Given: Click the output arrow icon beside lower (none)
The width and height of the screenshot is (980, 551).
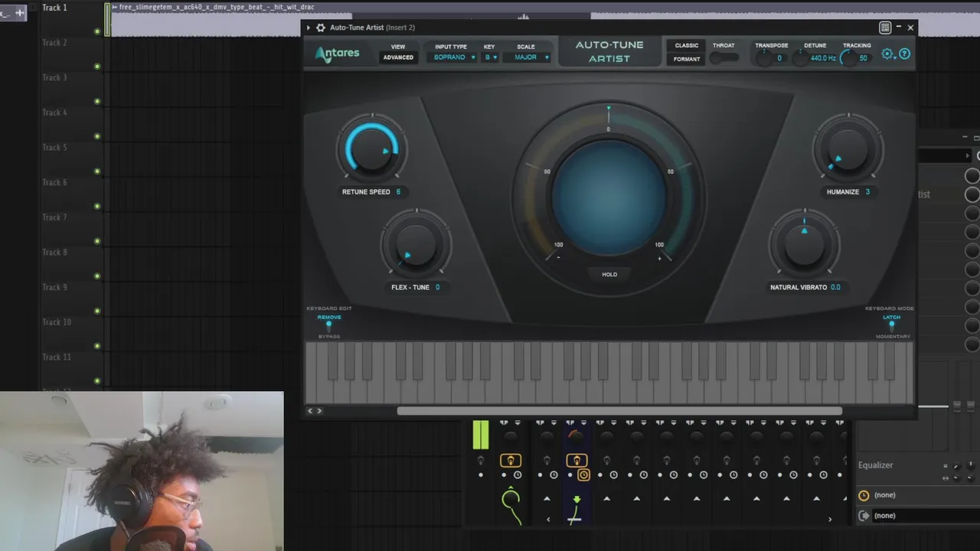Looking at the screenshot, I should point(864,516).
